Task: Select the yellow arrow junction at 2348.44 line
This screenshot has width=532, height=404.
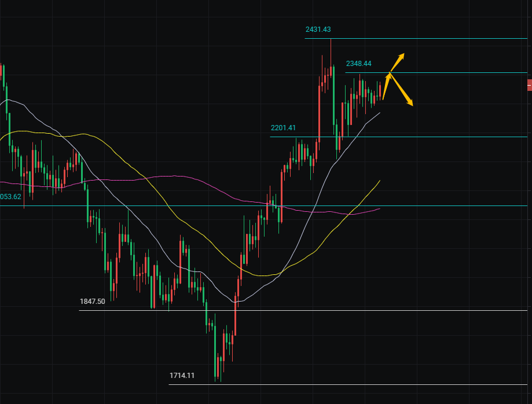Action: pyautogui.click(x=390, y=73)
